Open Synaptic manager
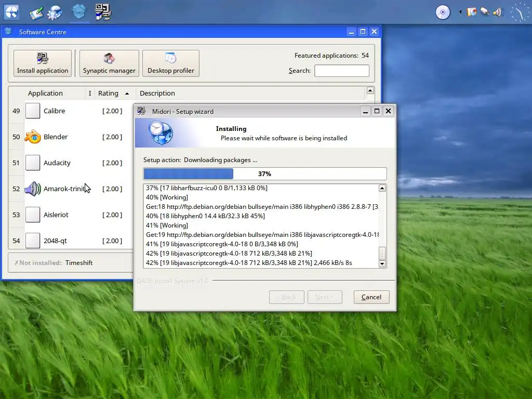Screen dimensions: 532x399 pyautogui.click(x=109, y=63)
